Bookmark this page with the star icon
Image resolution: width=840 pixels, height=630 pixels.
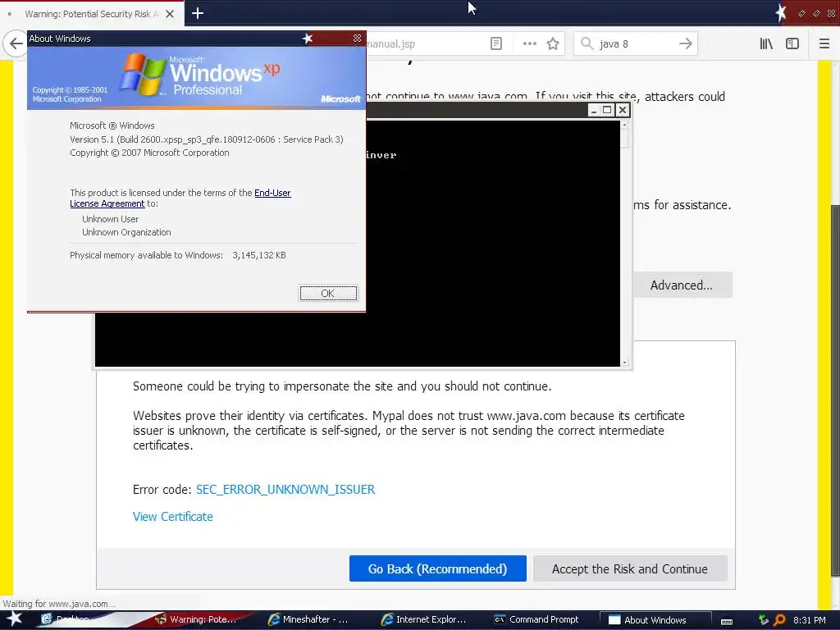pos(553,44)
